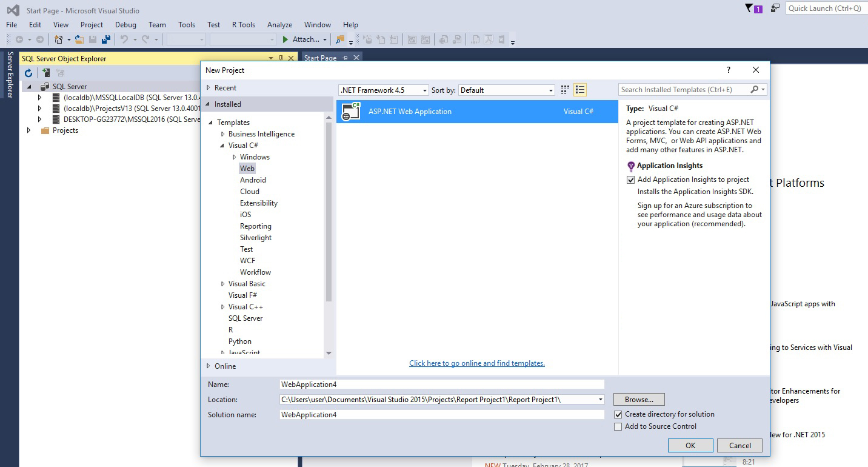The image size is (868, 467).
Task: Open the R Tools menu
Action: [244, 25]
